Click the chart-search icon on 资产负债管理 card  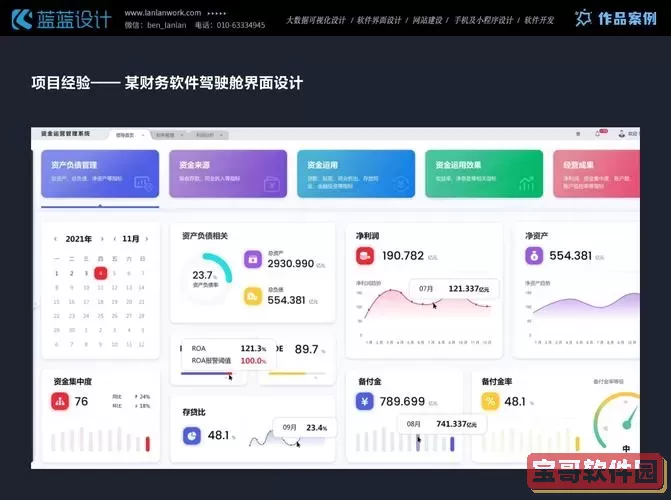click(x=143, y=183)
